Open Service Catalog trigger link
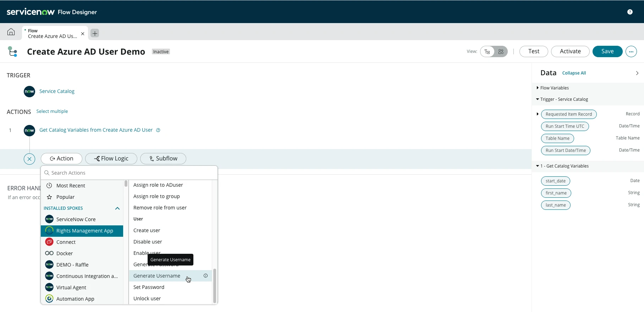This screenshot has height=312, width=644. (x=57, y=91)
